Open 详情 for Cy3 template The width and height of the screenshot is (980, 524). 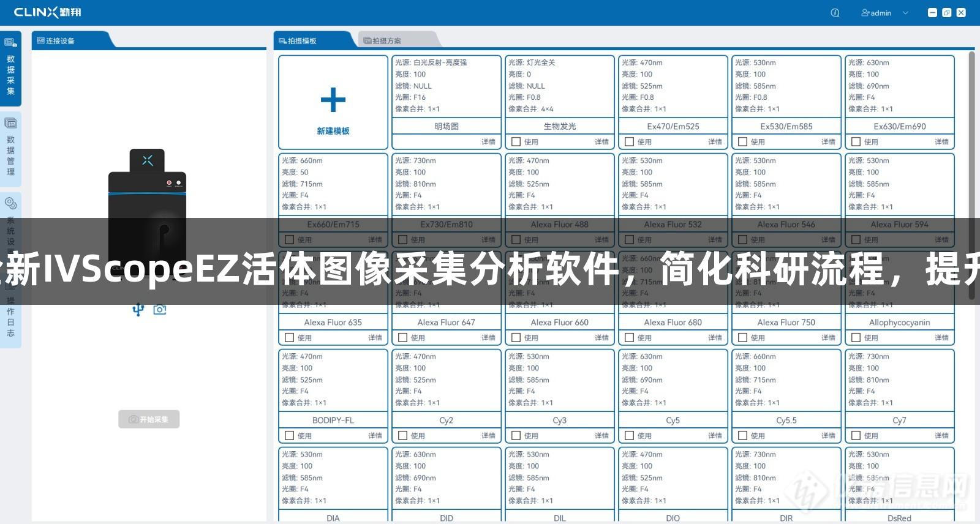pos(601,436)
